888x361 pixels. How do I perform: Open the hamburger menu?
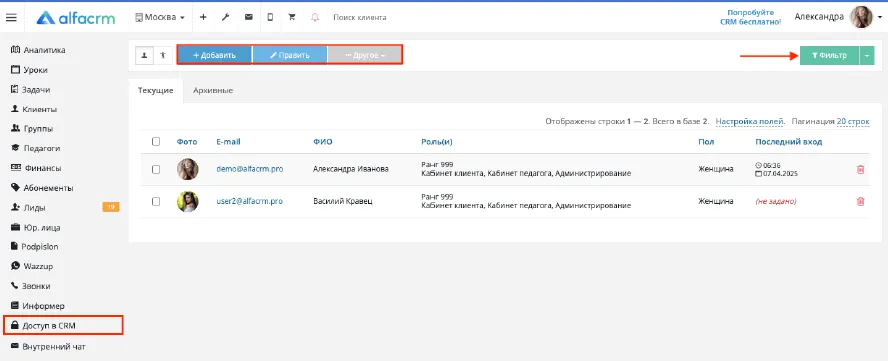[11, 18]
